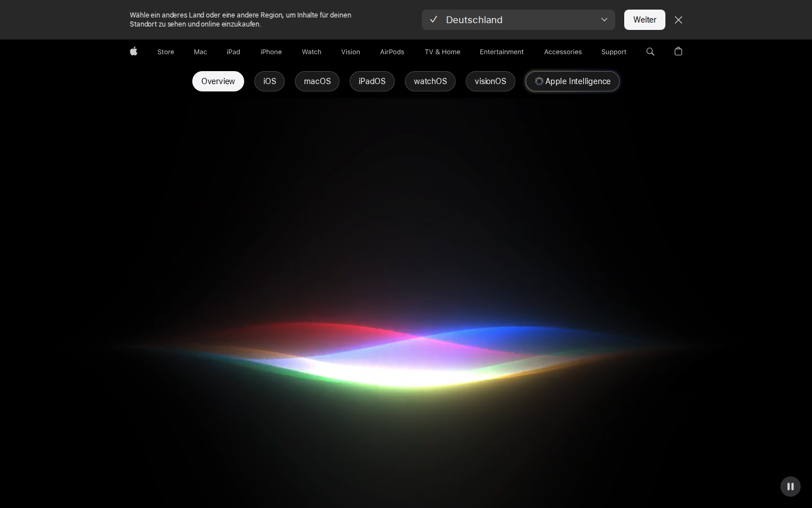Open the AirPods menu
Screen dimensions: 812x508
tap(392, 52)
